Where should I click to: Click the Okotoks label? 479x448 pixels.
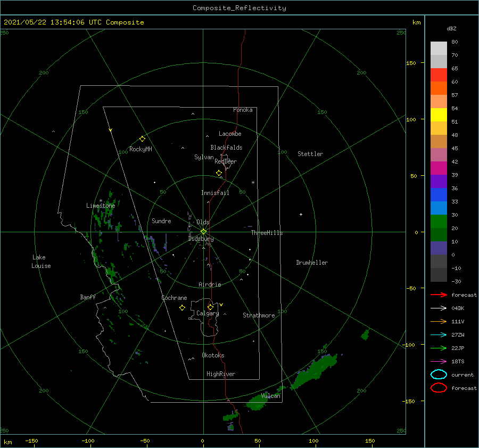[213, 355]
